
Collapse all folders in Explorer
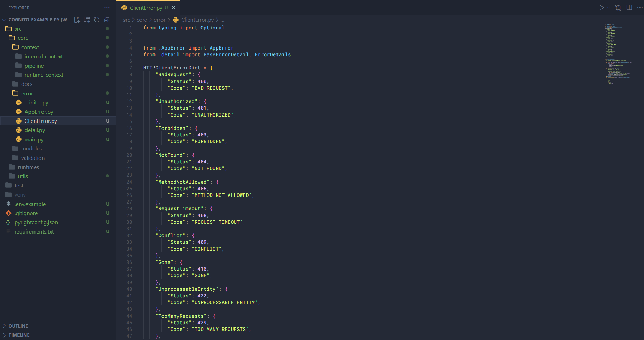click(107, 20)
